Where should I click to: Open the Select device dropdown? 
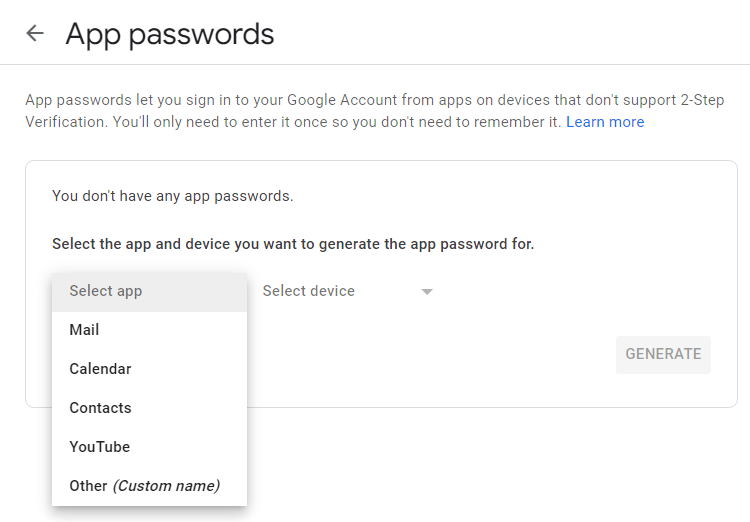pyautogui.click(x=348, y=291)
